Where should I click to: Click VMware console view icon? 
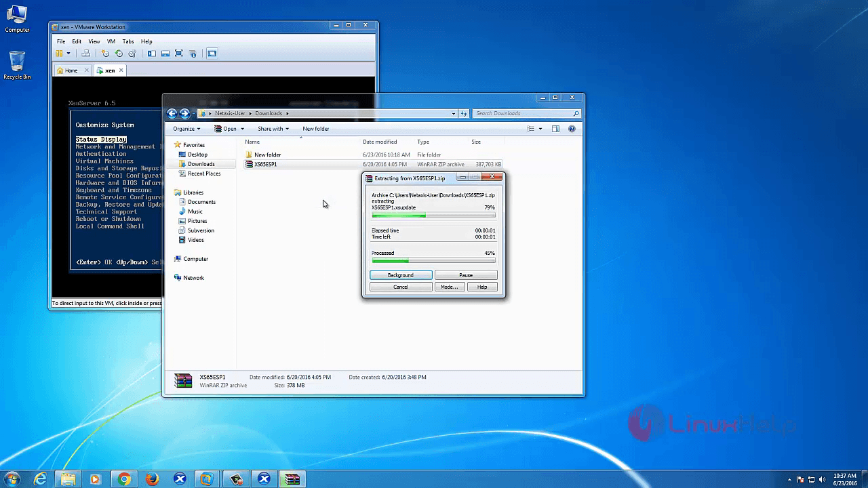pyautogui.click(x=212, y=54)
